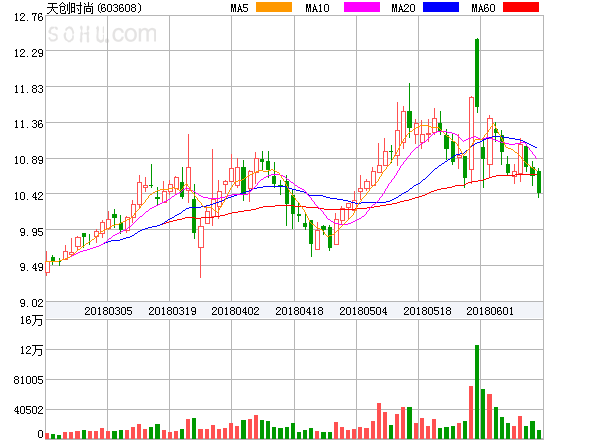This screenshot has width=600, height=440.
Task: Click the 9.02 price axis label
Action: 31,303
